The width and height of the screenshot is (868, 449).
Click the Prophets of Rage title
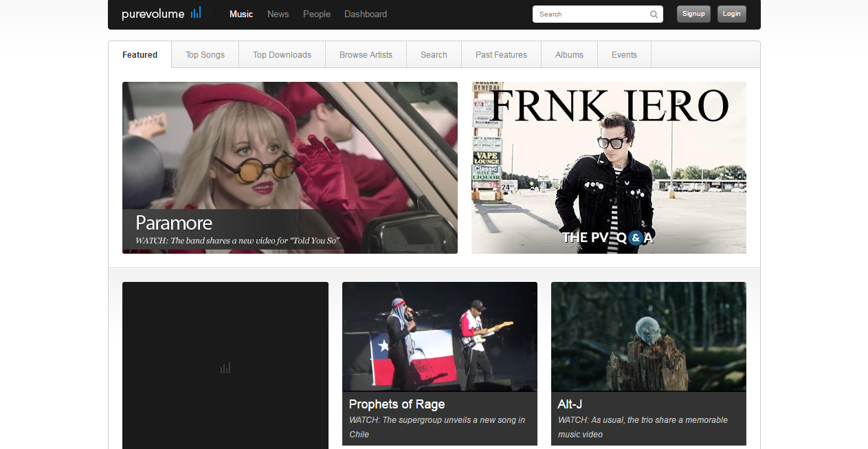397,404
